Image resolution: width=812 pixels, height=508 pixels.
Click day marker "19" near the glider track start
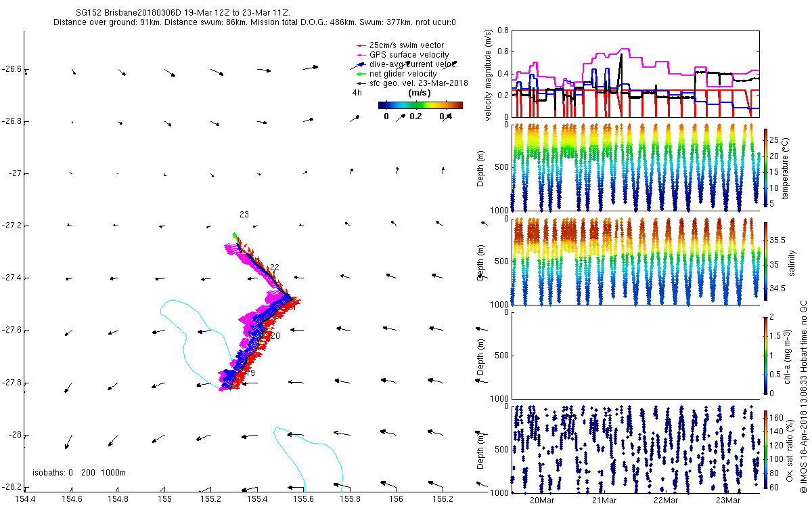pos(250,373)
